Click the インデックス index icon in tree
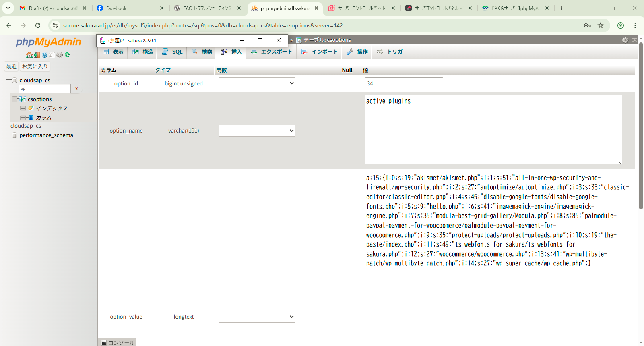The width and height of the screenshot is (644, 346). (x=31, y=108)
